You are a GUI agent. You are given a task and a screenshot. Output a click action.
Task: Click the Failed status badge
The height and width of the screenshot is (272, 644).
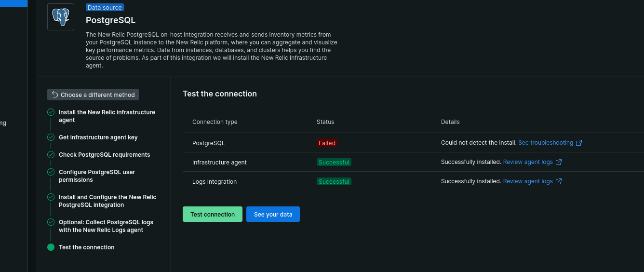coord(327,143)
